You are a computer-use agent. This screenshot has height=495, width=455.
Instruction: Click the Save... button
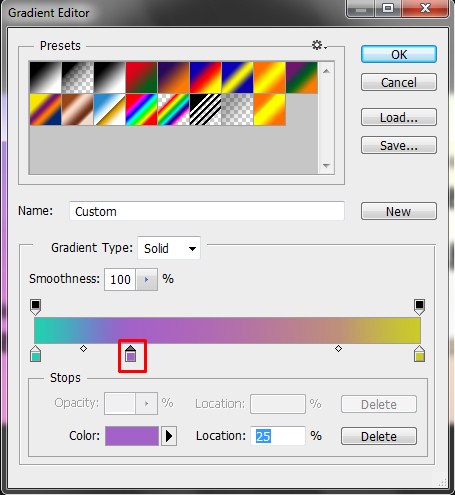pos(399,145)
